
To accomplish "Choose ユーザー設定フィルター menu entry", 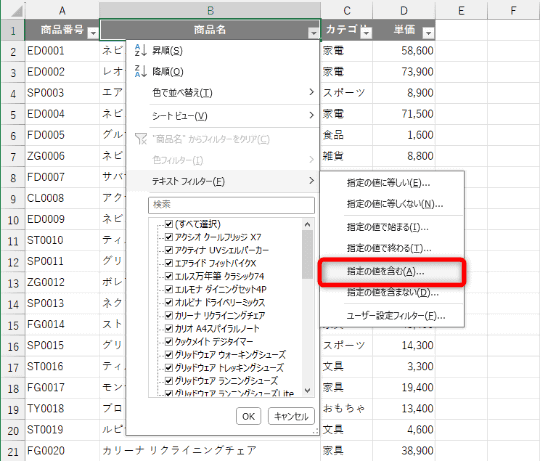I will click(395, 316).
